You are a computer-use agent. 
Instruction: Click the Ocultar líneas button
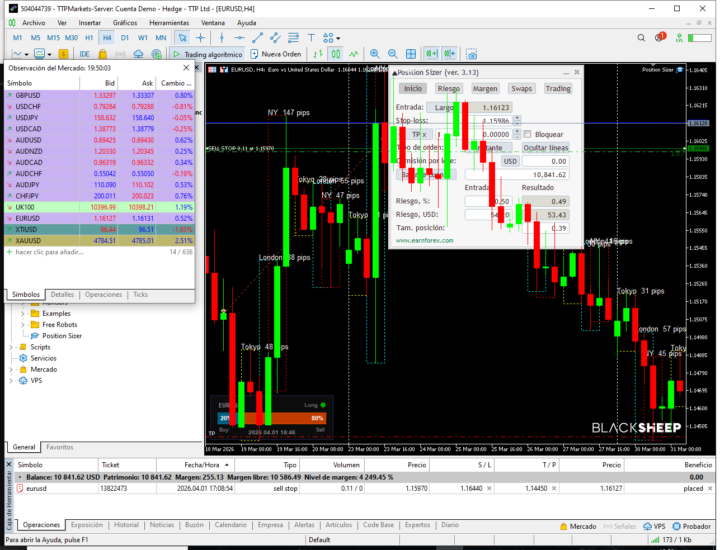(x=546, y=148)
